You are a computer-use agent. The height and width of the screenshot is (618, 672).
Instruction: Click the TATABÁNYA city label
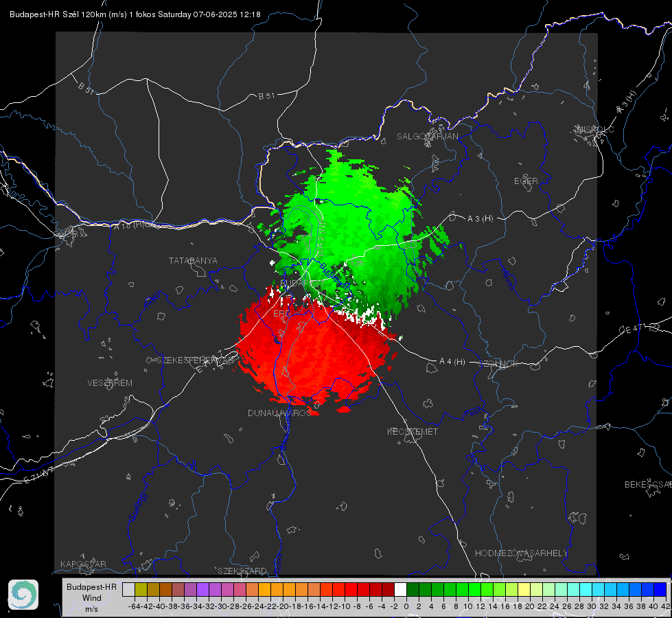[x=193, y=261]
